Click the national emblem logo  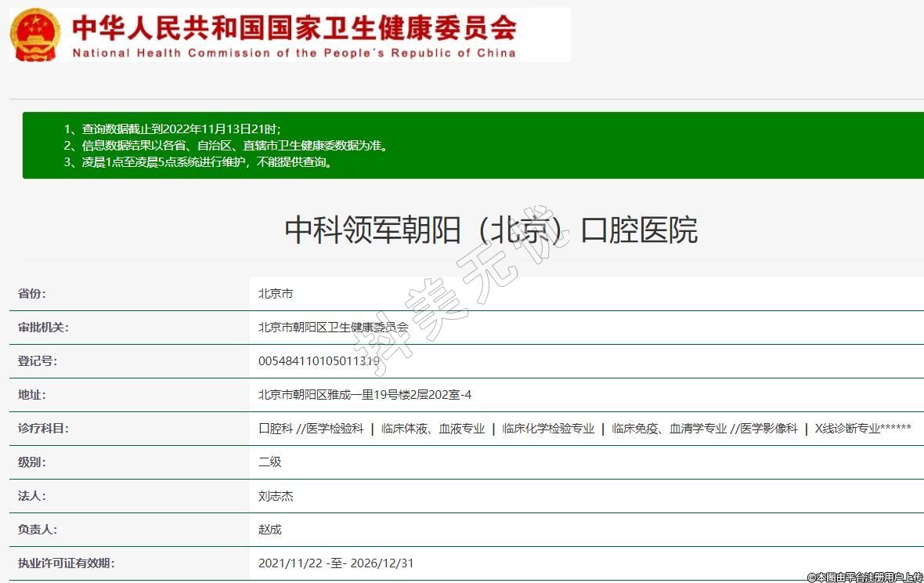click(x=34, y=35)
